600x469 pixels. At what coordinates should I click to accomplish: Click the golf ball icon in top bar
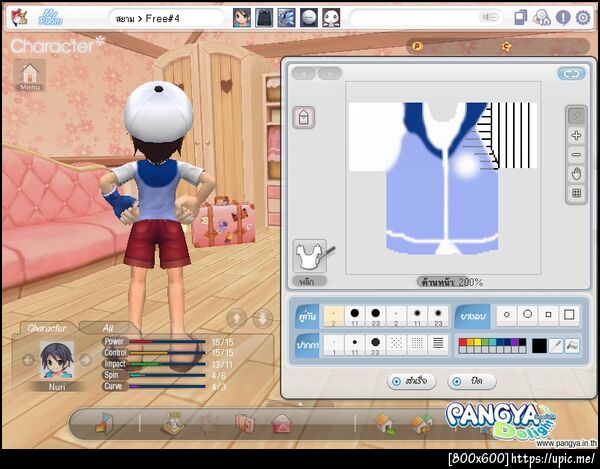tap(309, 18)
